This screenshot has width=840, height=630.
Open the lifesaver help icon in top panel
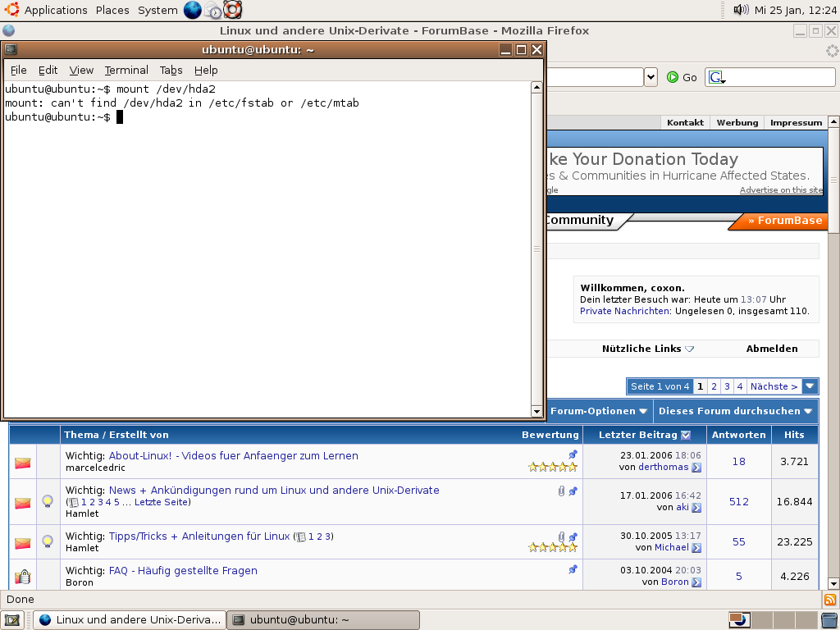click(x=232, y=10)
